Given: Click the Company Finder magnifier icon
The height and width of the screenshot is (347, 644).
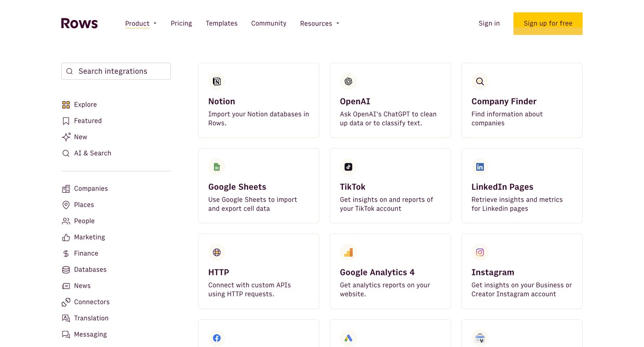Looking at the screenshot, I should (480, 81).
